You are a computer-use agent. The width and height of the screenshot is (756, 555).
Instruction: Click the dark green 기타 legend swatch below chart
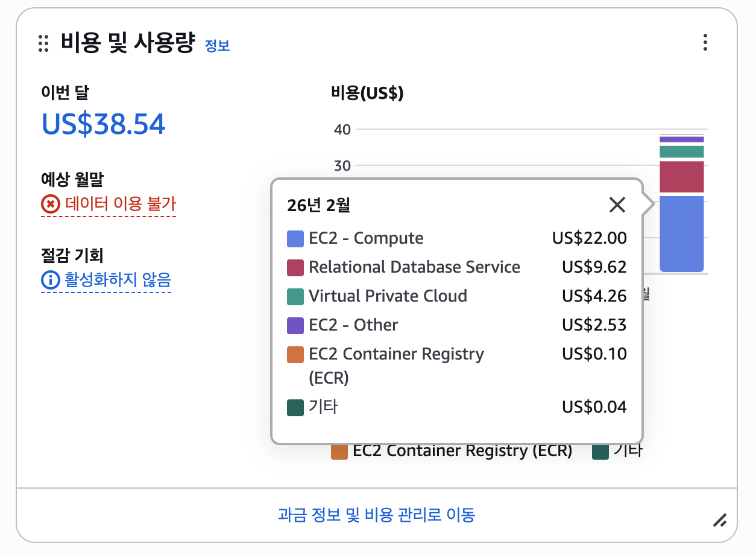(600, 451)
